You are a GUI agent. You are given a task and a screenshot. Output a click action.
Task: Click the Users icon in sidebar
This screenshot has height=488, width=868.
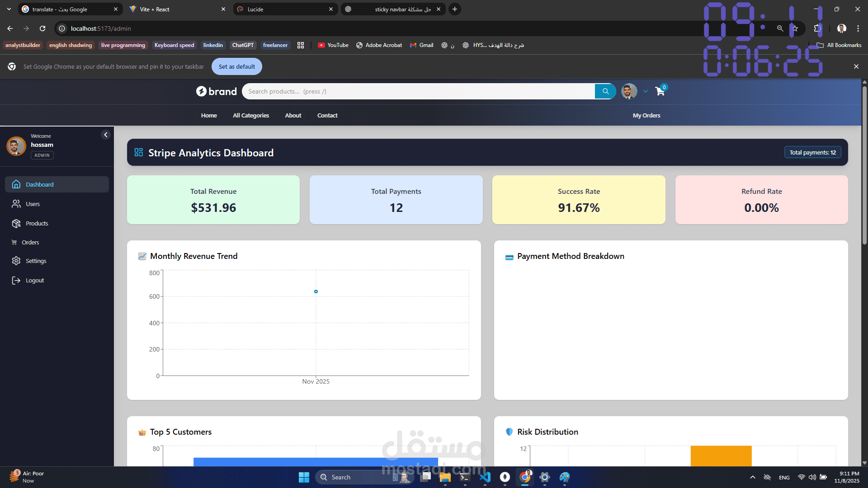click(16, 204)
